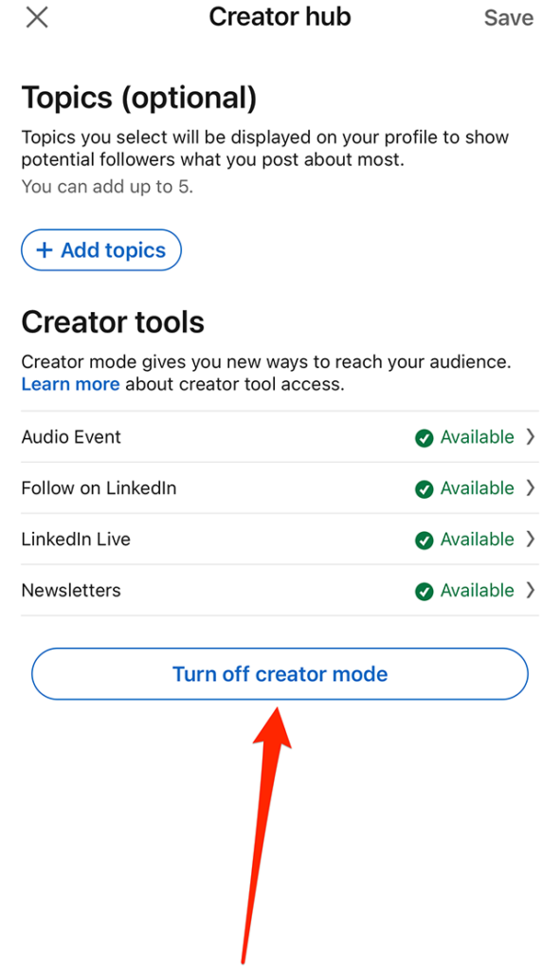Click the green checkmark beside Newsletters
560x971 pixels.
tap(425, 590)
